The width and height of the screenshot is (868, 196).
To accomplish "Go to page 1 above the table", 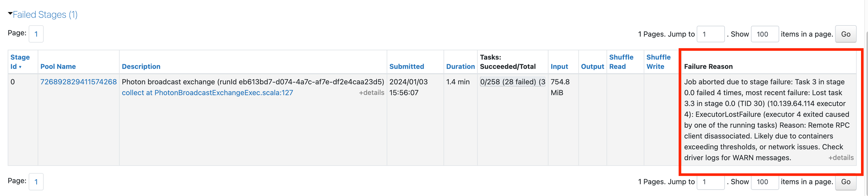I will pyautogui.click(x=36, y=34).
